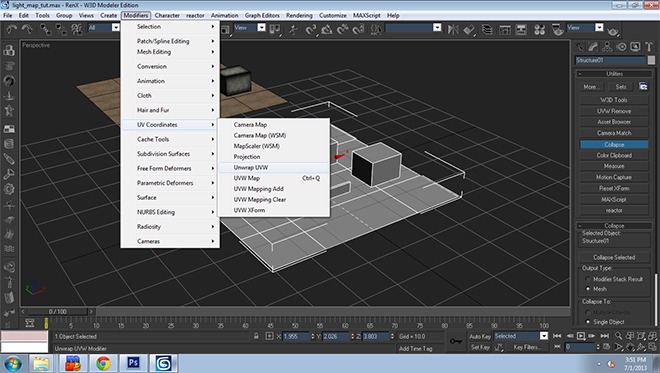Open the Graph Editors menu

pos(262,16)
